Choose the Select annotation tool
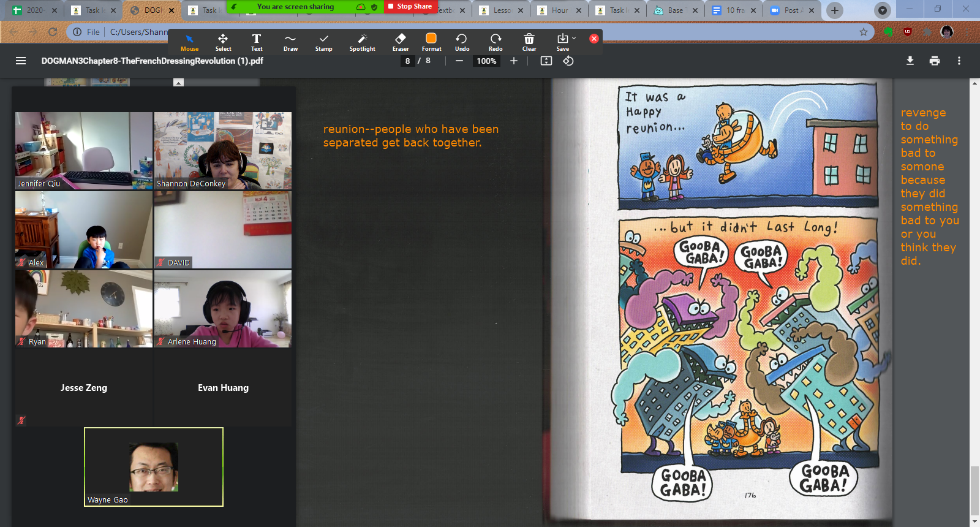Screen dimensions: 980x527 pyautogui.click(x=223, y=42)
